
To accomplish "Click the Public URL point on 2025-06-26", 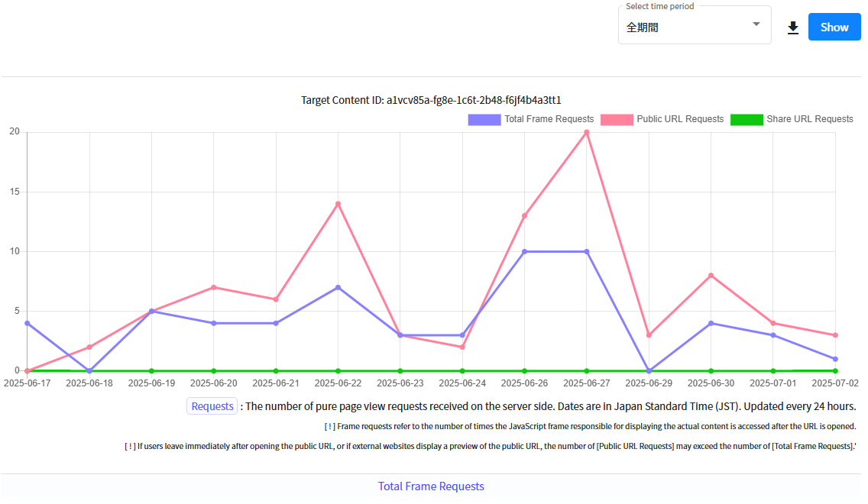I will point(525,216).
